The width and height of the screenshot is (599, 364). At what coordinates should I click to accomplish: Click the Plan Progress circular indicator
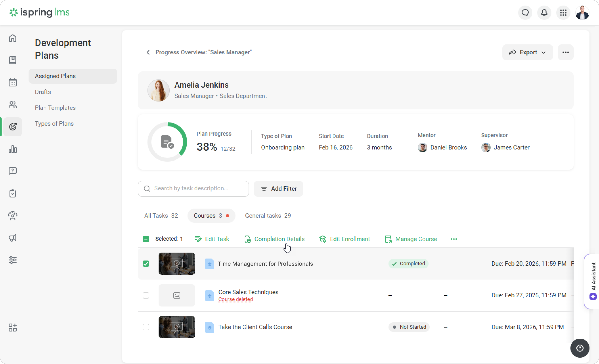167,142
